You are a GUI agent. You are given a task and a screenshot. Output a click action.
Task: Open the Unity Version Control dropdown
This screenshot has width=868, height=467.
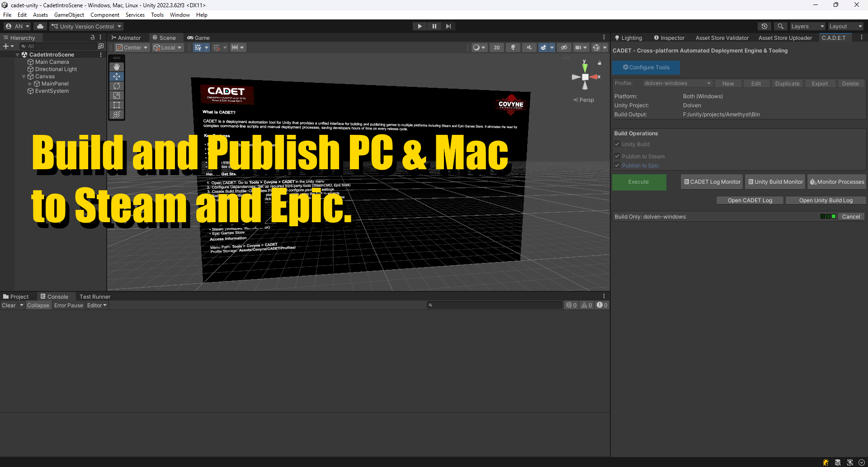coord(86,26)
